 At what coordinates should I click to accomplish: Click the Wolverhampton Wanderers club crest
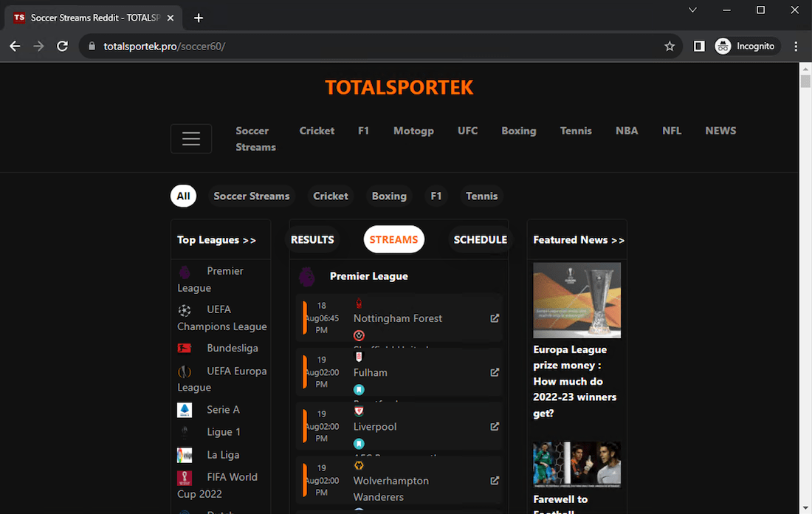coord(358,465)
